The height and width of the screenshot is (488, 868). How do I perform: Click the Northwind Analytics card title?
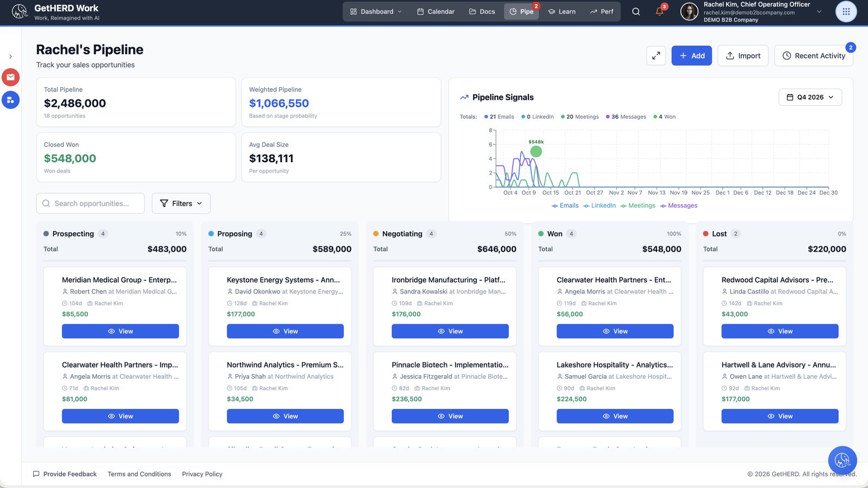pyautogui.click(x=285, y=365)
